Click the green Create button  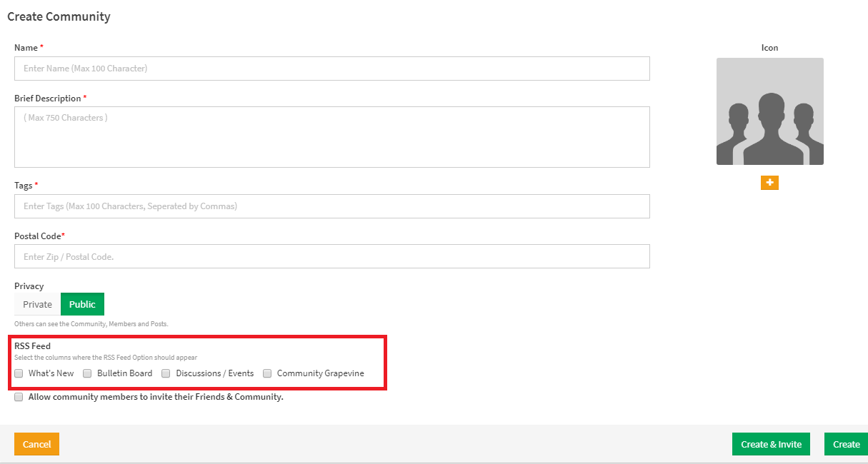click(846, 444)
